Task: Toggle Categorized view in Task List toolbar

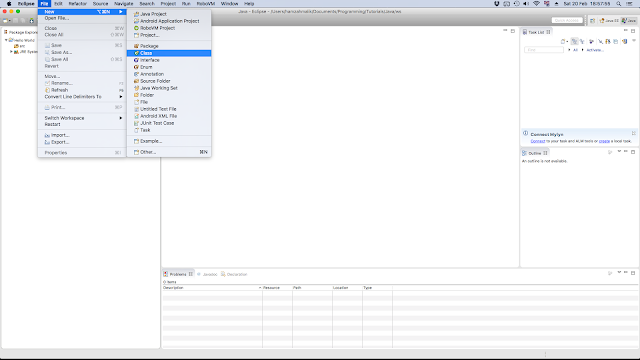Action: click(x=574, y=42)
